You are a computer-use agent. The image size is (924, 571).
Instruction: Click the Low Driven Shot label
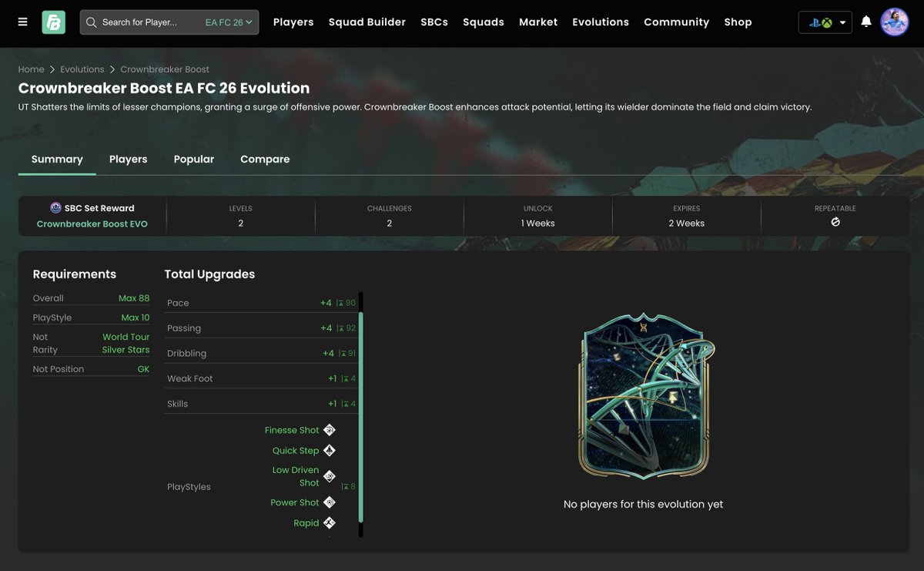296,476
